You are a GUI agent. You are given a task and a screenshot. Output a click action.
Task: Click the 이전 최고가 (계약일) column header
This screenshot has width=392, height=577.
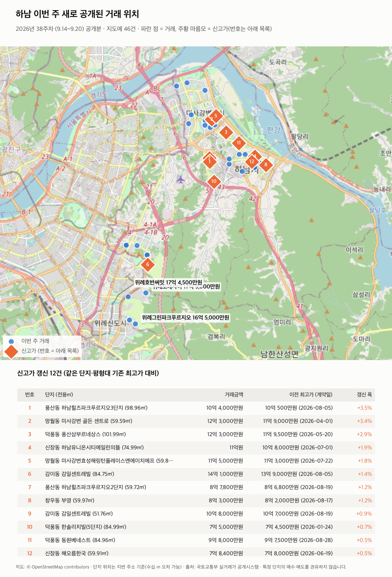(311, 395)
